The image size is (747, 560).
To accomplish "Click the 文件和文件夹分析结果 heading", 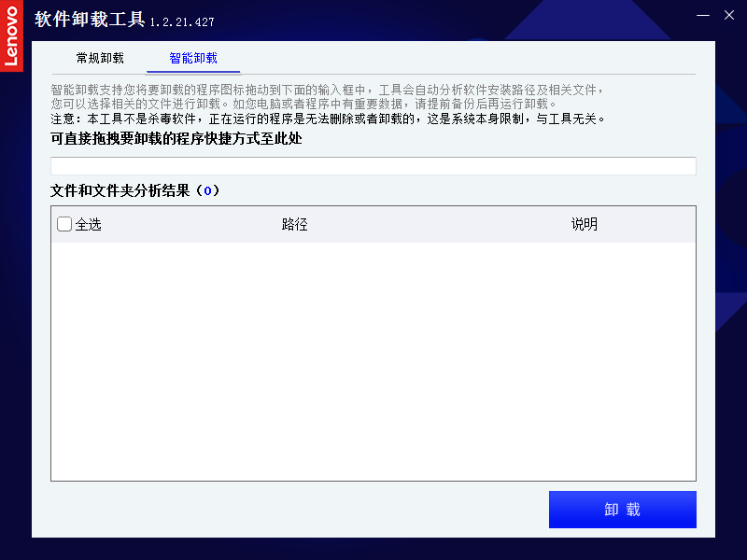I will tap(120, 190).
